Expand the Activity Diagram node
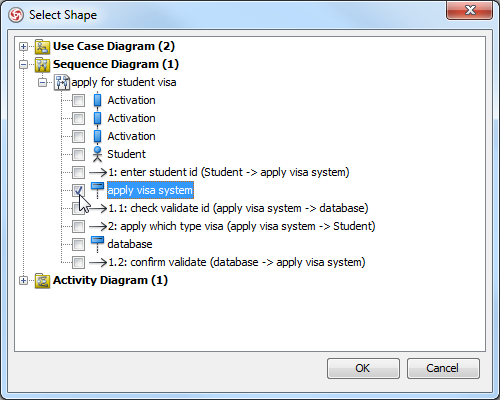Viewport: 500px width, 400px height. click(x=23, y=280)
